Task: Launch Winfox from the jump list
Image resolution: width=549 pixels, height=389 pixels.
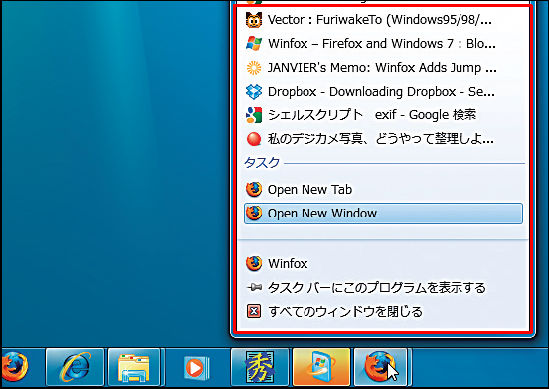Action: [x=383, y=264]
